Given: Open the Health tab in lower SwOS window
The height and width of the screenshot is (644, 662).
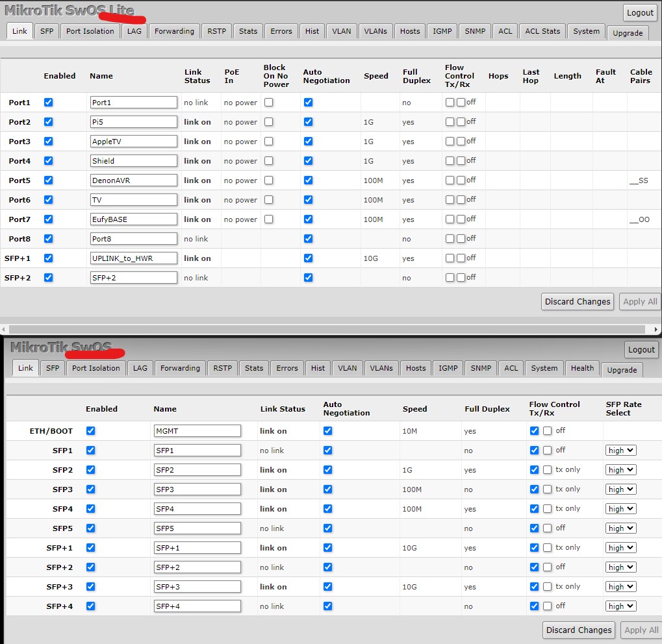Looking at the screenshot, I should [582, 368].
